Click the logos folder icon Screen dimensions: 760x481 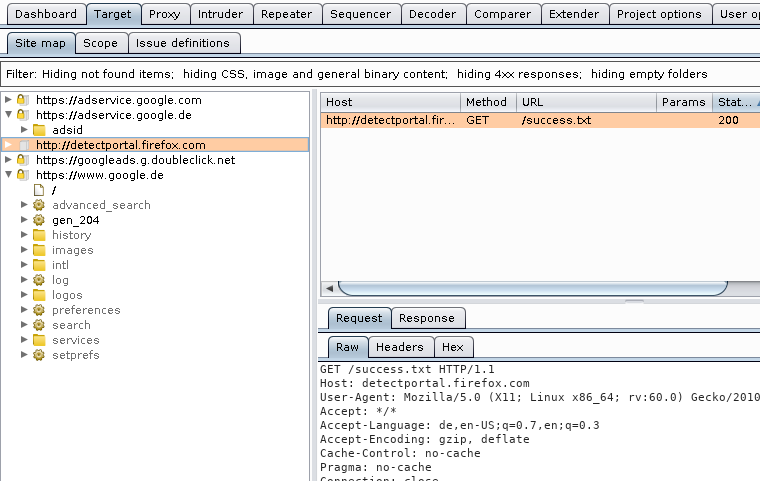(x=39, y=295)
